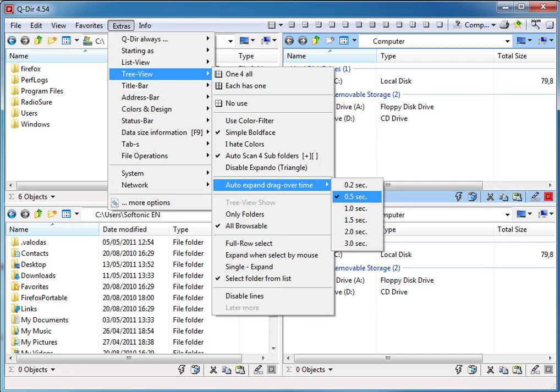Click the Q-Dir app icon in title bar
This screenshot has width=560, height=392.
click(x=9, y=9)
